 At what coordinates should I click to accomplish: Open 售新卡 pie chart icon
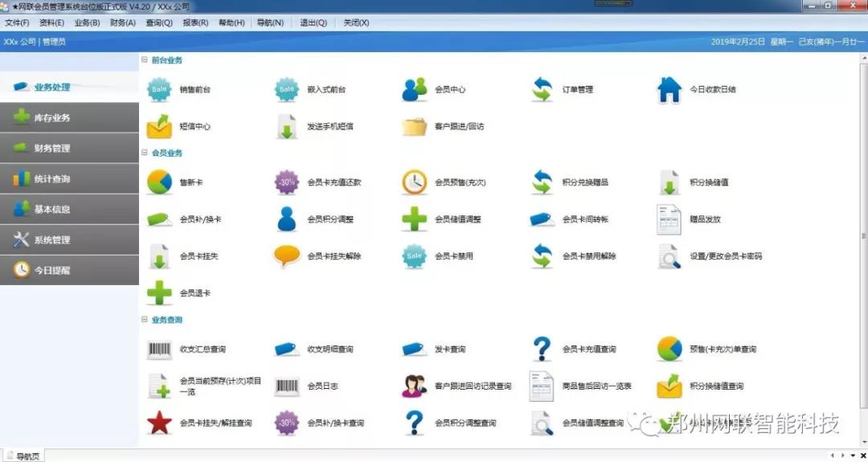[x=159, y=182]
